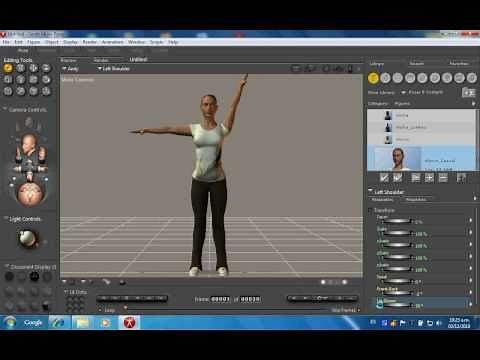Switch to the Render tab in document window
Screen dimensions: 480x360
(x=101, y=60)
